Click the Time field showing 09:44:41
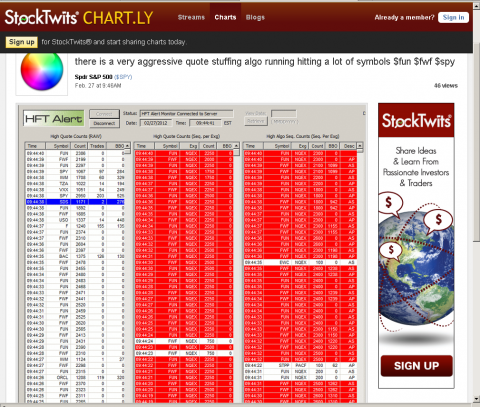The height and width of the screenshot is (407, 480). [205, 123]
